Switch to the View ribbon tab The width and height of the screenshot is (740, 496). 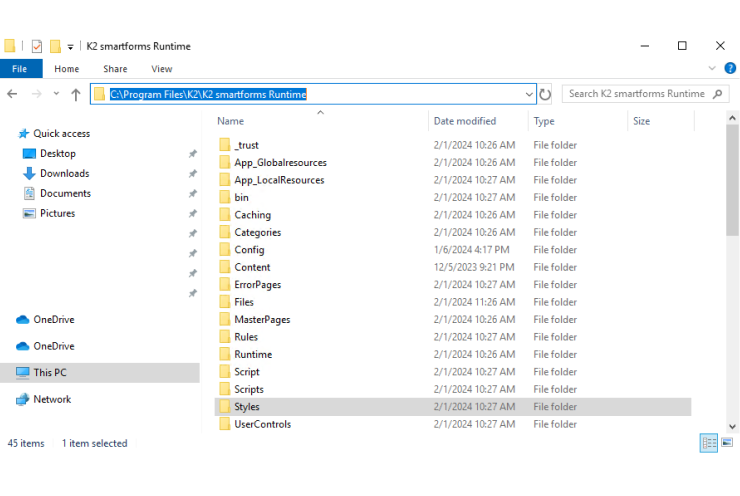pos(161,69)
